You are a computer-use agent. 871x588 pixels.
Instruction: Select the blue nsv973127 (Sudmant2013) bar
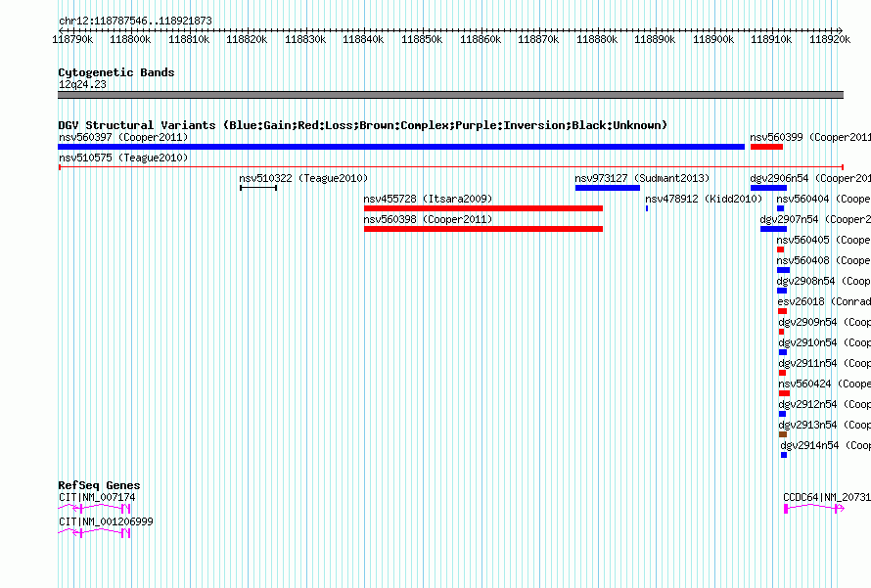608,188
